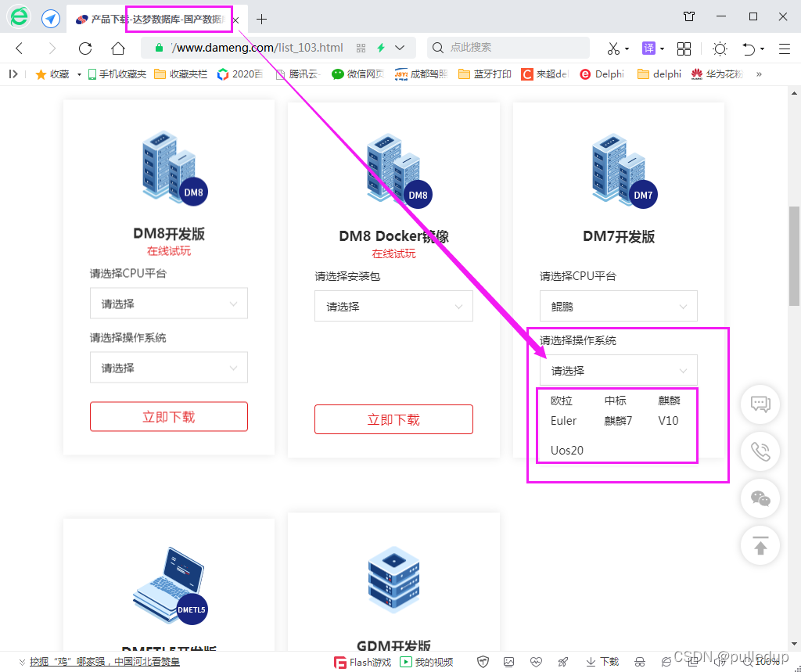This screenshot has height=672, width=801.
Task: Open the purple 译 translate icon
Action: tap(648, 49)
